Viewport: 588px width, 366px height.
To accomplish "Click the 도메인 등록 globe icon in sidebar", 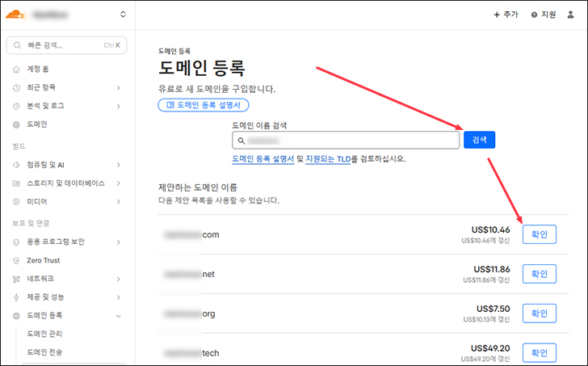I will [16, 316].
